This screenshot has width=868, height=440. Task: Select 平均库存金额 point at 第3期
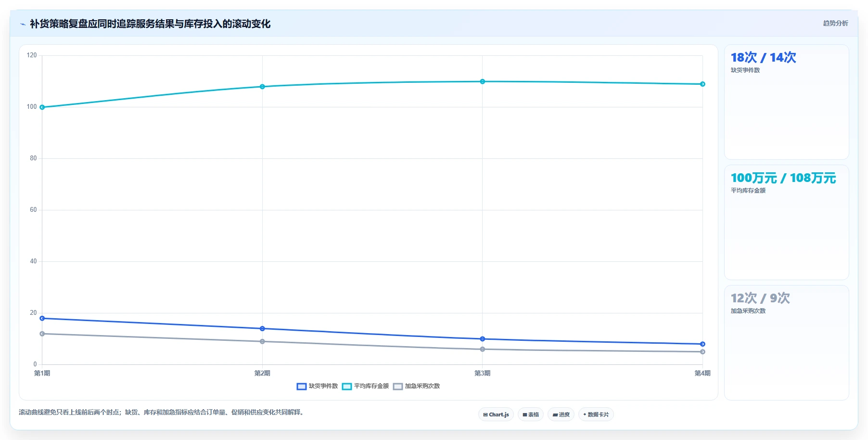point(483,81)
